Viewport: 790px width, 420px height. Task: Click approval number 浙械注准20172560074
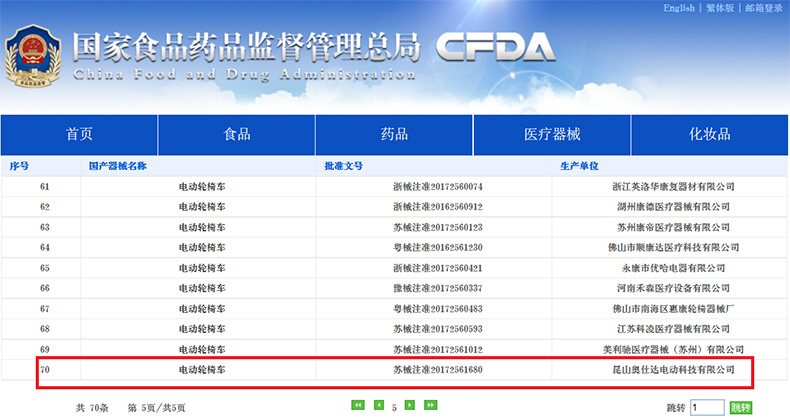(438, 187)
